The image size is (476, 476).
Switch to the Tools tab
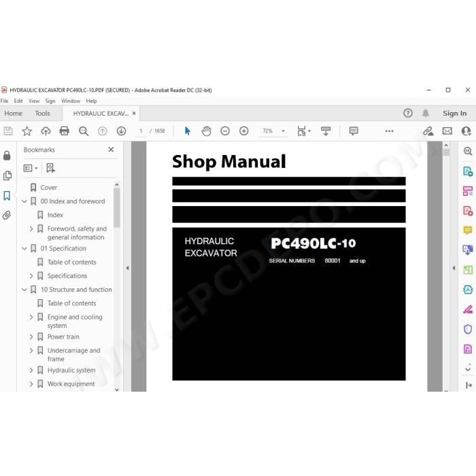coord(42,114)
